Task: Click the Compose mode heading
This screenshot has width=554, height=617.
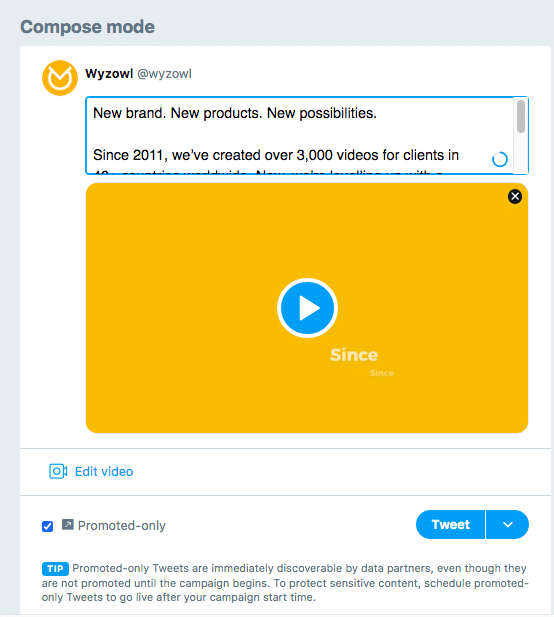Action: 87,27
